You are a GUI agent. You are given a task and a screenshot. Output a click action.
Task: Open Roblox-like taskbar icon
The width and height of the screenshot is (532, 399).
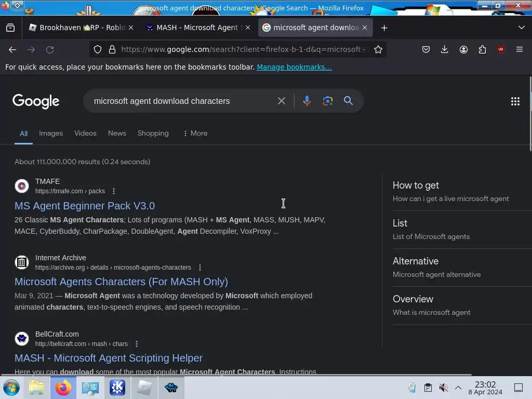pyautogui.click(x=144, y=388)
